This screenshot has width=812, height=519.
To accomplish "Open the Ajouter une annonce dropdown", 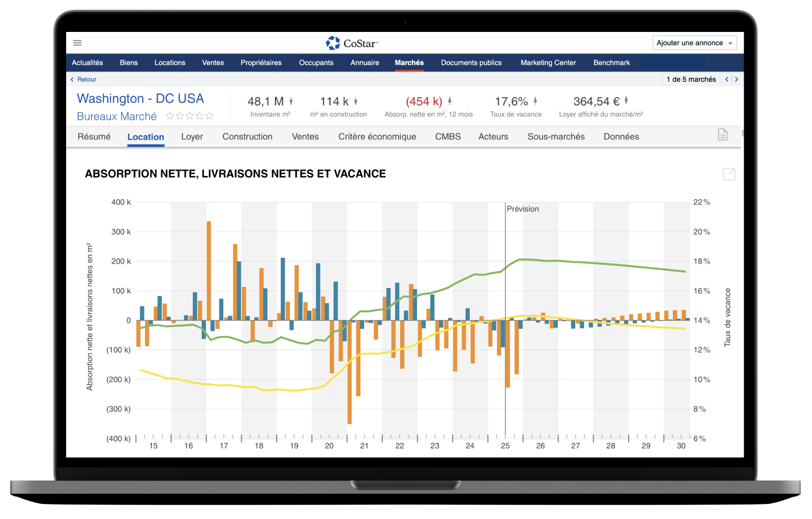I will point(695,43).
